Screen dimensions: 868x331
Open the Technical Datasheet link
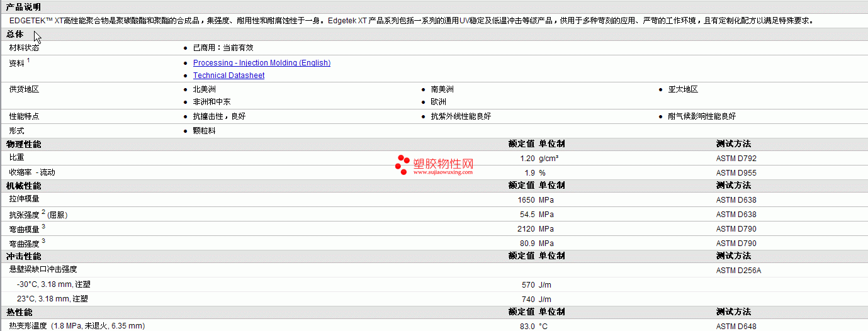click(x=228, y=76)
